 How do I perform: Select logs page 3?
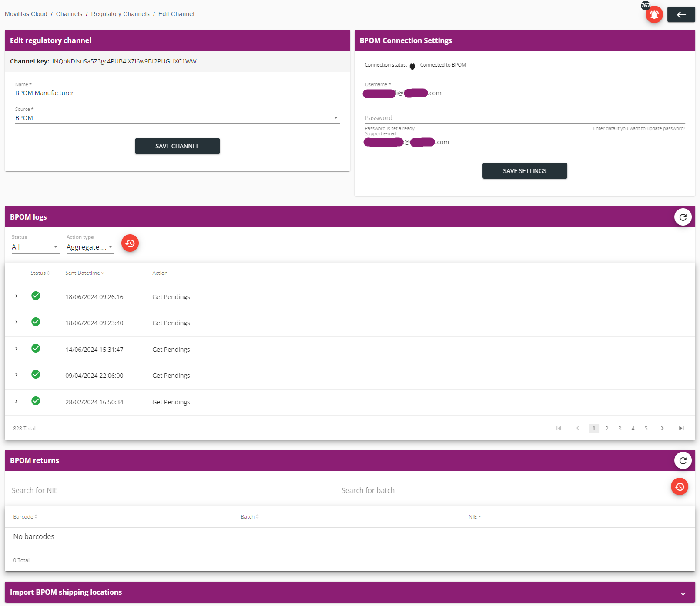click(x=620, y=429)
